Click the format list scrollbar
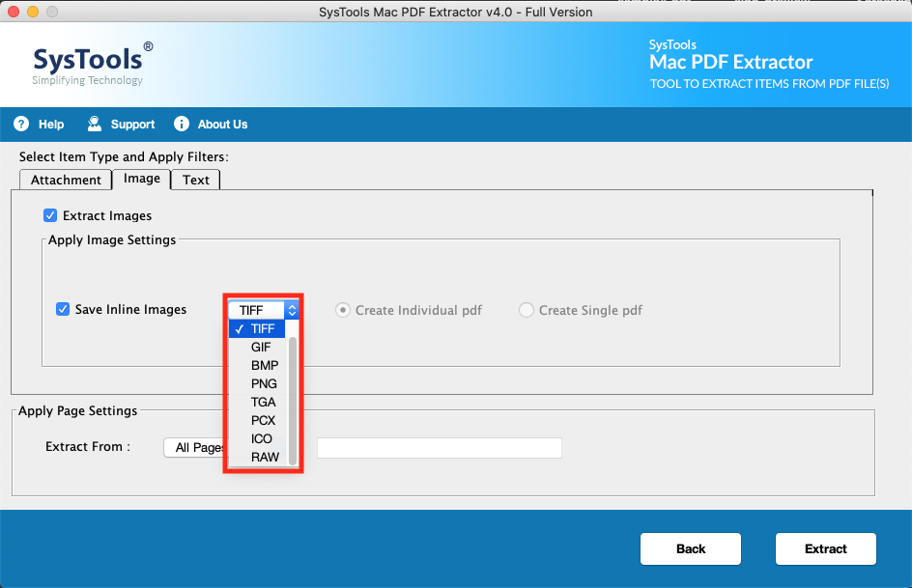This screenshot has width=912, height=588. pos(293,401)
